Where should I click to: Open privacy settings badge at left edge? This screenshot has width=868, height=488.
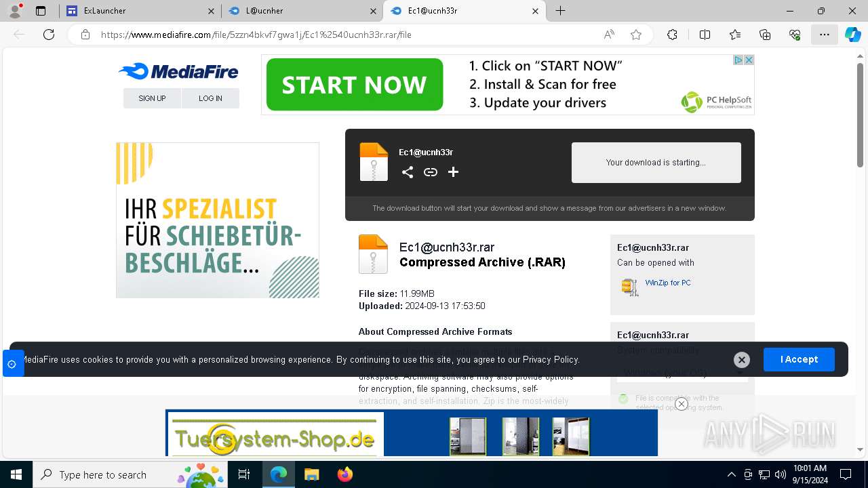point(12,364)
